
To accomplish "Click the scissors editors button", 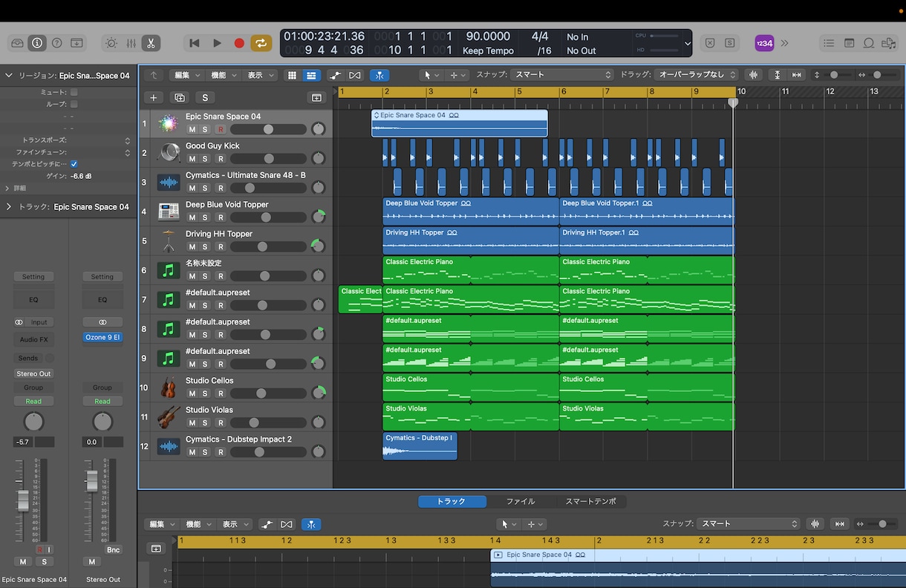I will [150, 43].
